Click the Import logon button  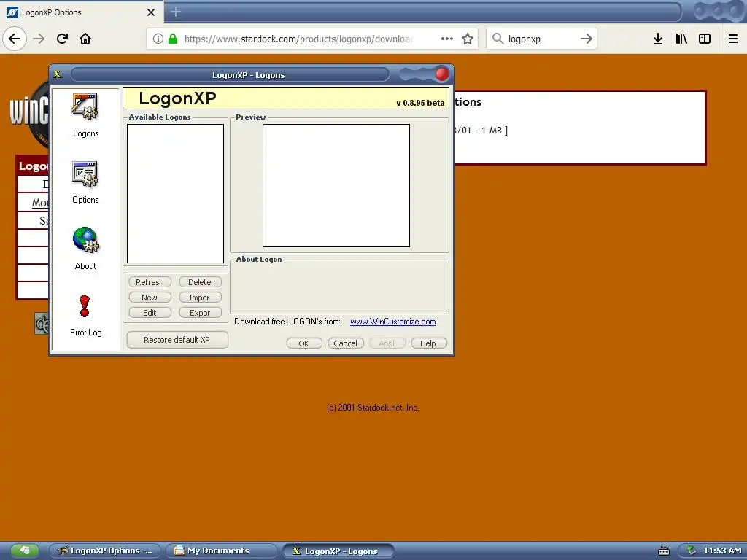pyautogui.click(x=200, y=297)
